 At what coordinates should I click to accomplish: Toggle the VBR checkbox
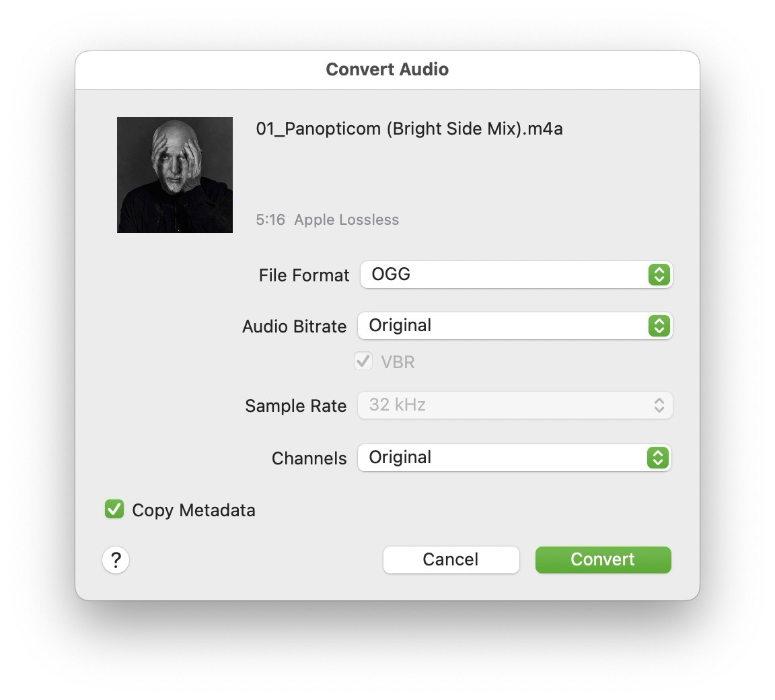(363, 361)
